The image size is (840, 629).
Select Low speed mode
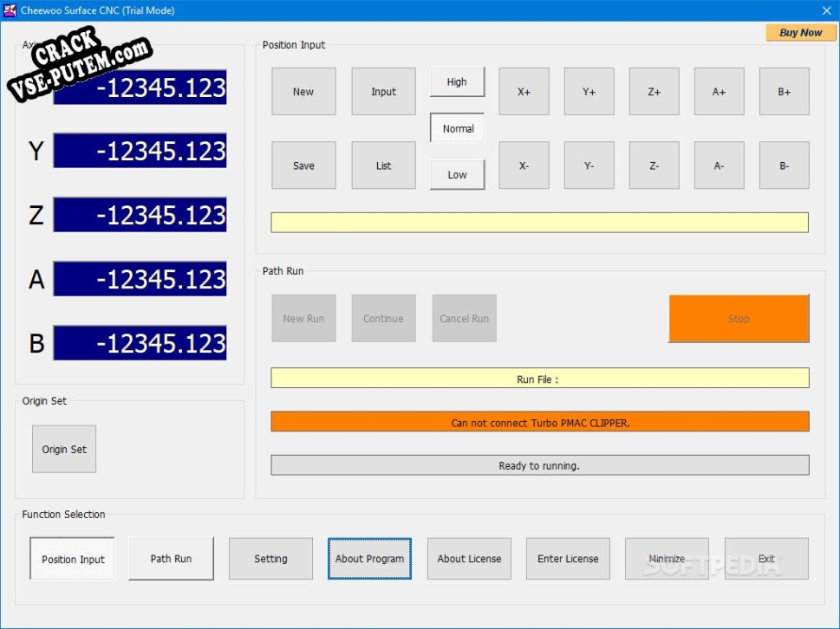(x=457, y=174)
